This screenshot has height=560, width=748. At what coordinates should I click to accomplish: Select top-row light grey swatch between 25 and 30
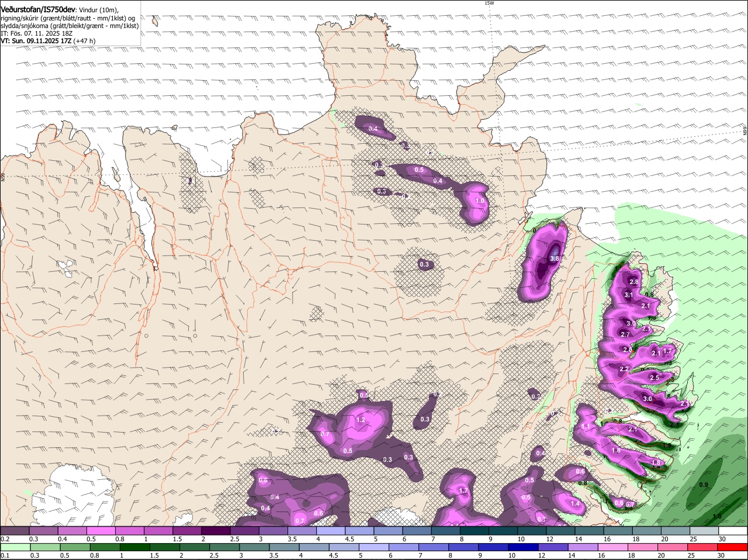point(704,531)
